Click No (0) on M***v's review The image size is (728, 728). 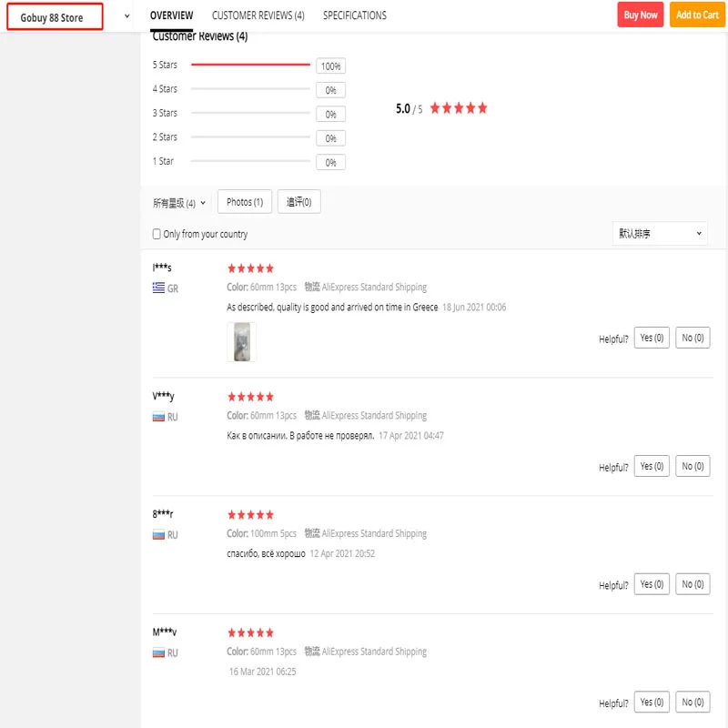click(x=693, y=702)
